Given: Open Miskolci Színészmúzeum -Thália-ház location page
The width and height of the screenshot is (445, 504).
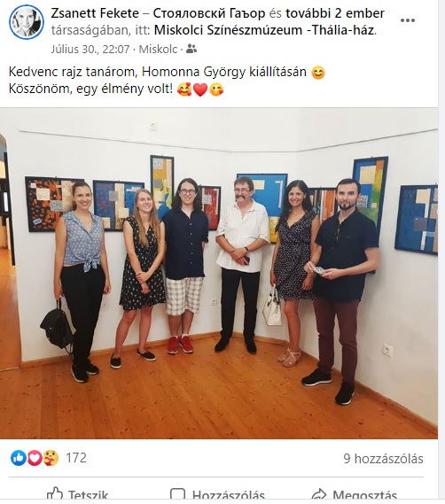Looking at the screenshot, I should tap(265, 30).
